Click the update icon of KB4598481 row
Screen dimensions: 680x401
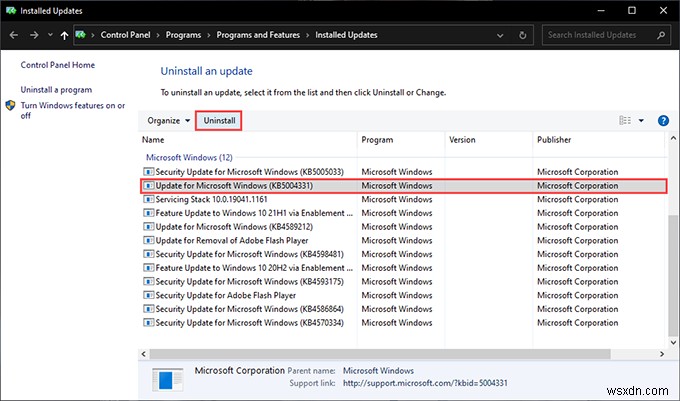tap(148, 254)
